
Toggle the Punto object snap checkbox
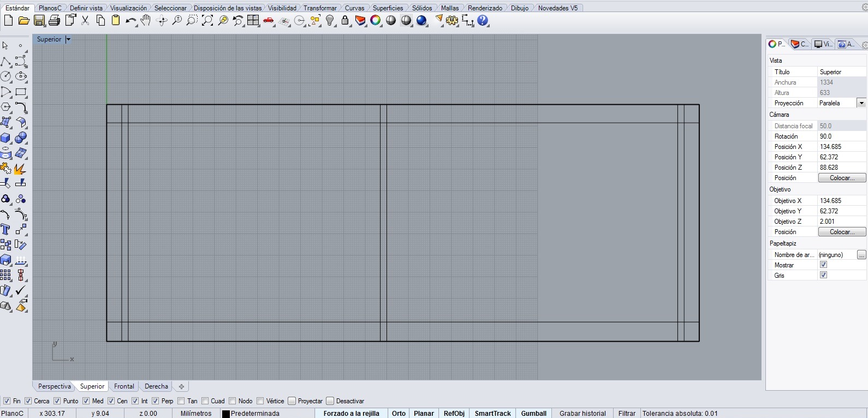[57, 401]
